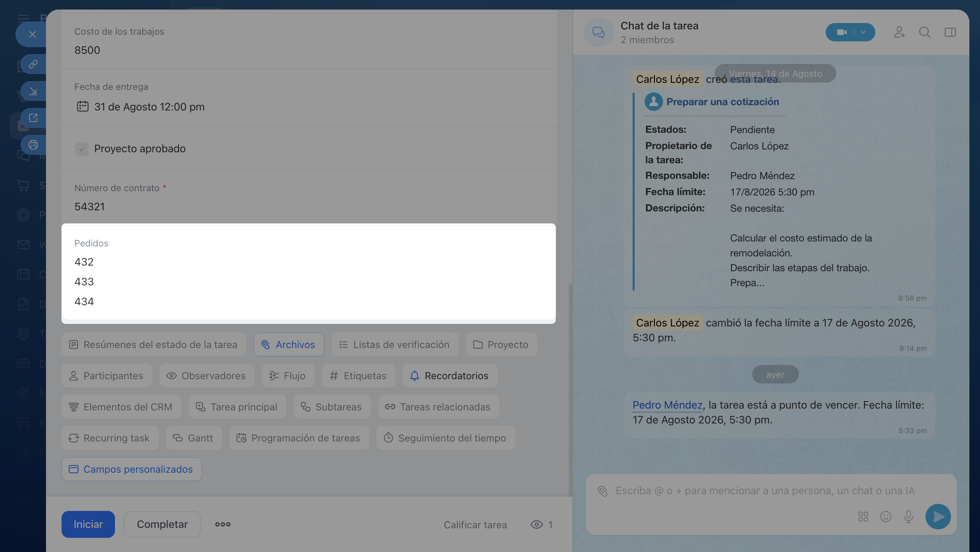Open the Recurring task chip
The height and width of the screenshot is (552, 980).
[110, 438]
